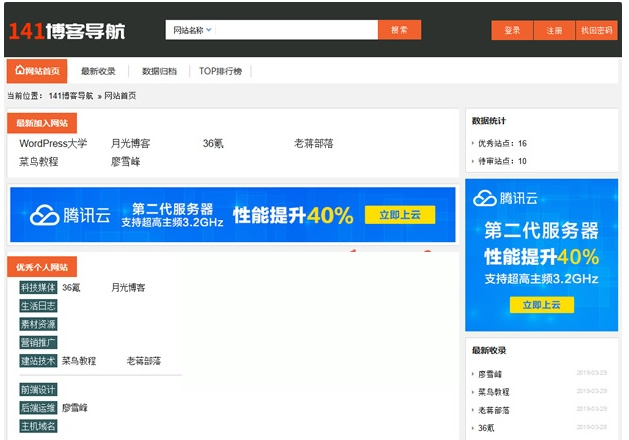This screenshot has height=440, width=629.
Task: Click the Tencent Cloud logo in wide banner
Action: click(x=70, y=215)
